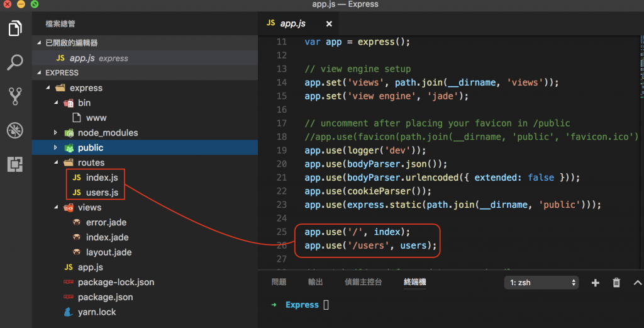This screenshot has height=328, width=644.
Task: Open the Search view in activity bar
Action: click(x=15, y=62)
